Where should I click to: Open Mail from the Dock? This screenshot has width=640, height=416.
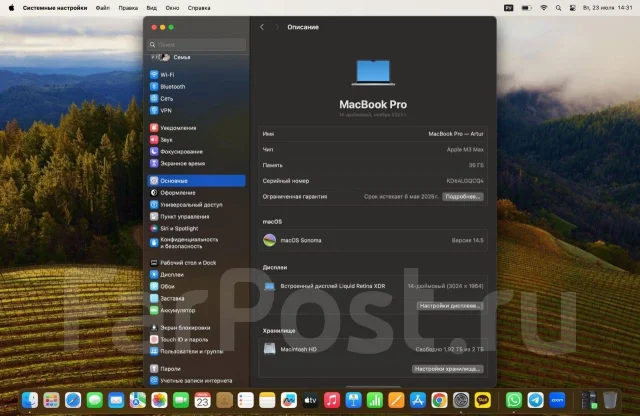click(x=116, y=400)
